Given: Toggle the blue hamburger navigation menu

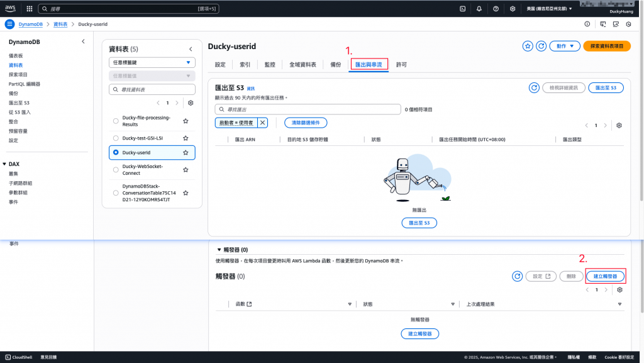Looking at the screenshot, I should click(9, 25).
